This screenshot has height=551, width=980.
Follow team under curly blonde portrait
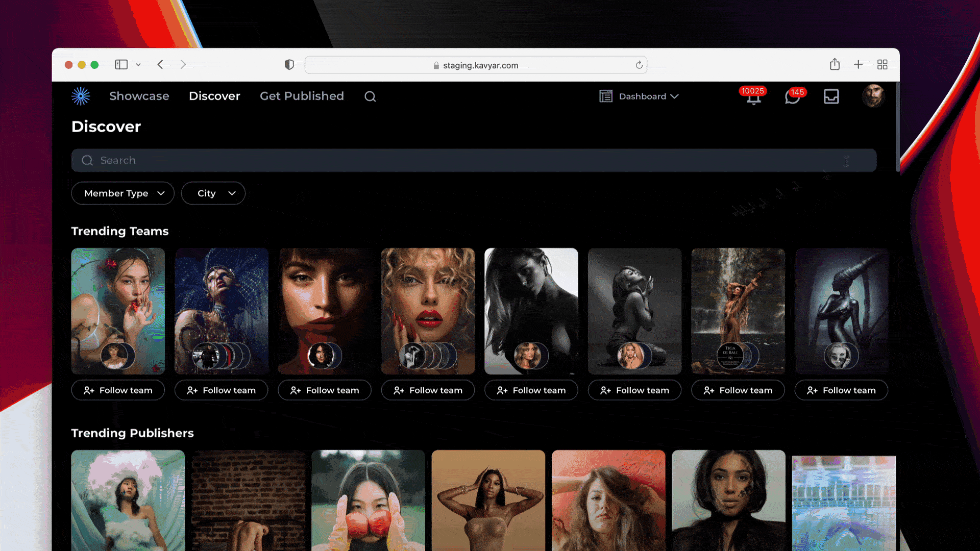(428, 390)
